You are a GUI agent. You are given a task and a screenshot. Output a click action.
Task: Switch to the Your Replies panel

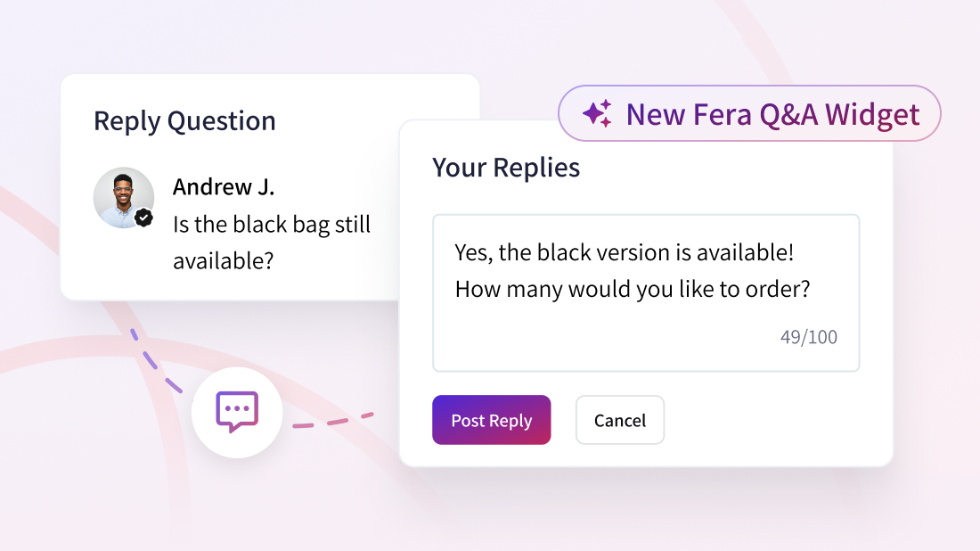(505, 167)
